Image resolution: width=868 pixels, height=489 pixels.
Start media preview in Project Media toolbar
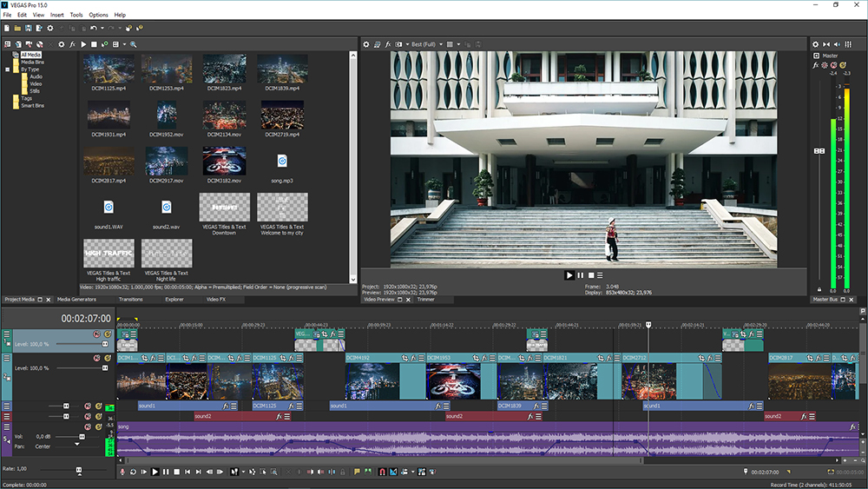[83, 44]
